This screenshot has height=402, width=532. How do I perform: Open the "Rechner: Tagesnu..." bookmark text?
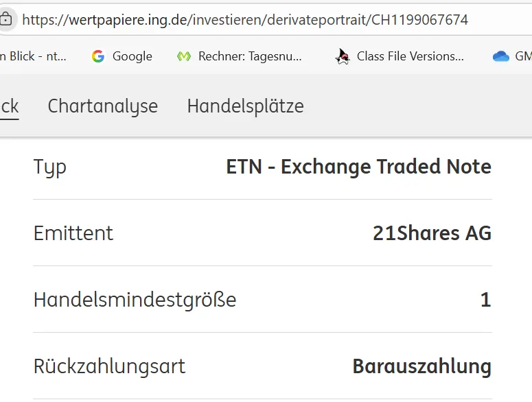point(250,56)
